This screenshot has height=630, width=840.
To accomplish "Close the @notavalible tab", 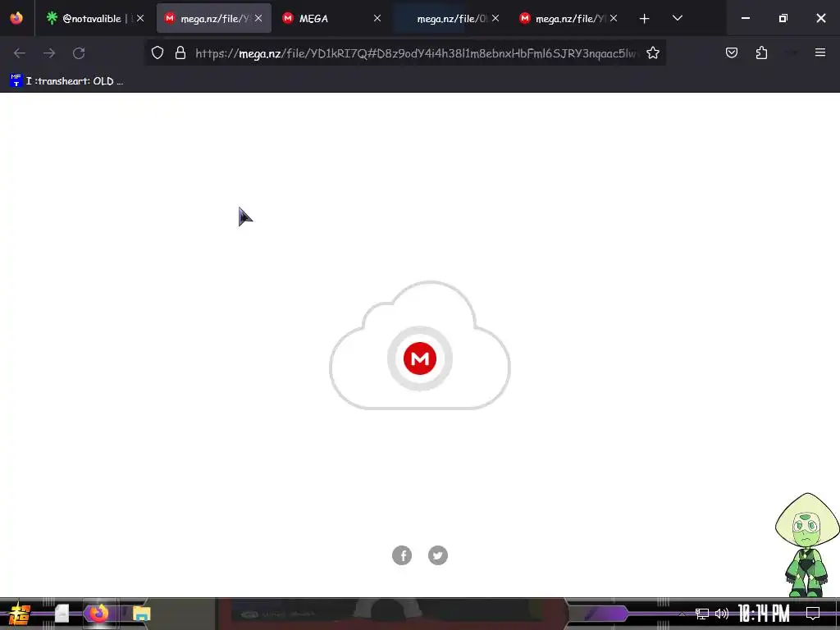I will (140, 18).
